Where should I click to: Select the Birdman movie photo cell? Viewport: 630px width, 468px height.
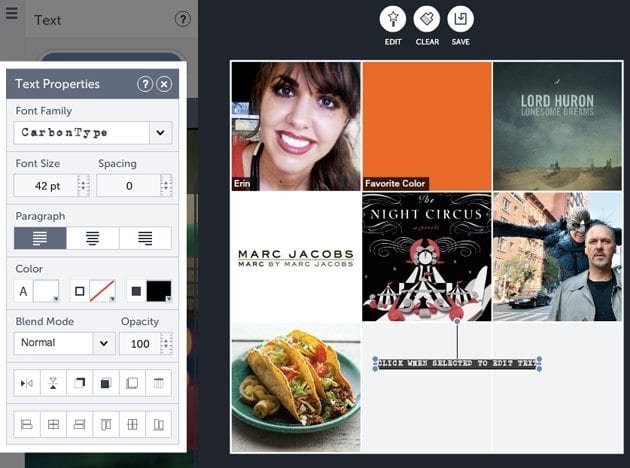click(557, 257)
